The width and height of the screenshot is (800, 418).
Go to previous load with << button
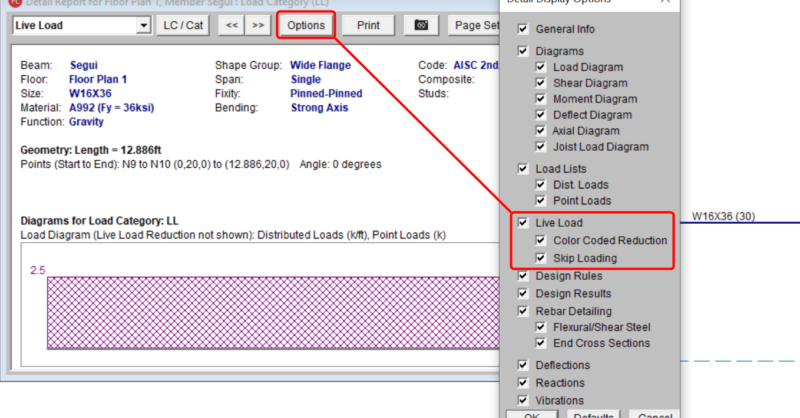pyautogui.click(x=229, y=24)
